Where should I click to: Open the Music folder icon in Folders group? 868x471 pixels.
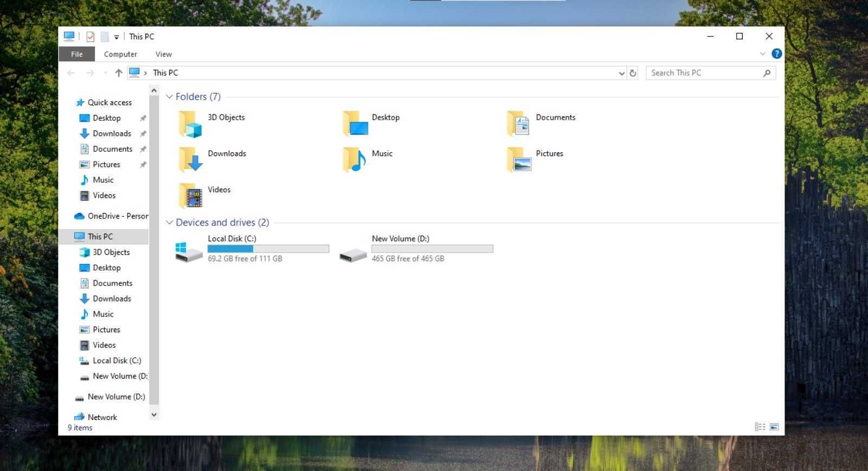tap(355, 160)
